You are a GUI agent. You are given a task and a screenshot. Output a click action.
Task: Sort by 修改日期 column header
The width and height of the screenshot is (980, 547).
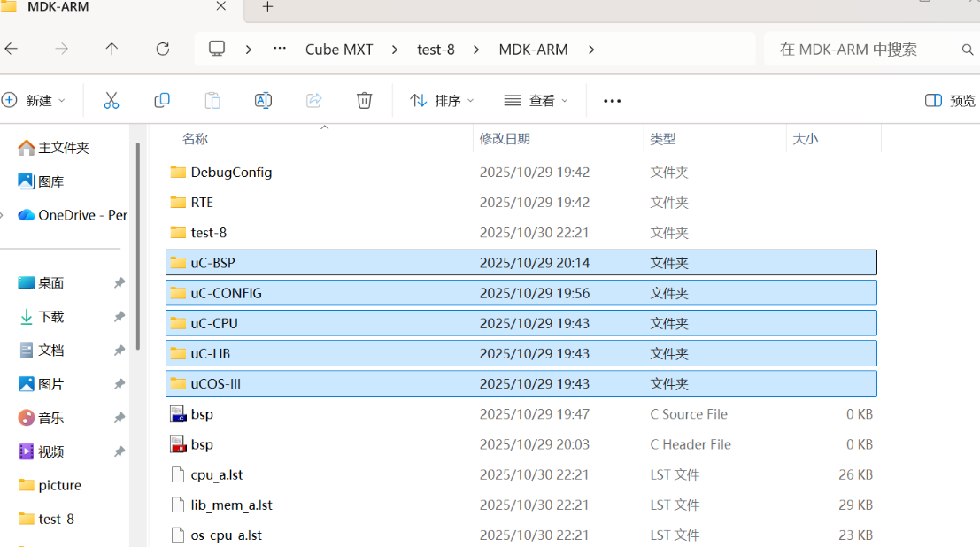(505, 139)
